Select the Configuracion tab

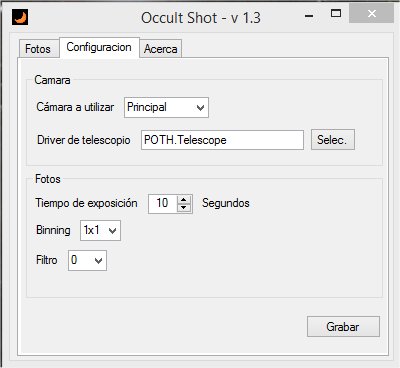99,47
